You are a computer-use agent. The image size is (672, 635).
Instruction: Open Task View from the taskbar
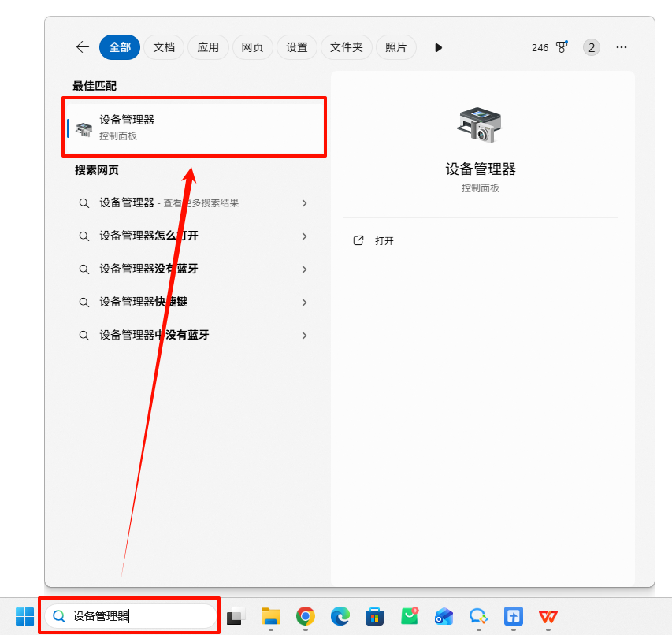click(x=236, y=615)
